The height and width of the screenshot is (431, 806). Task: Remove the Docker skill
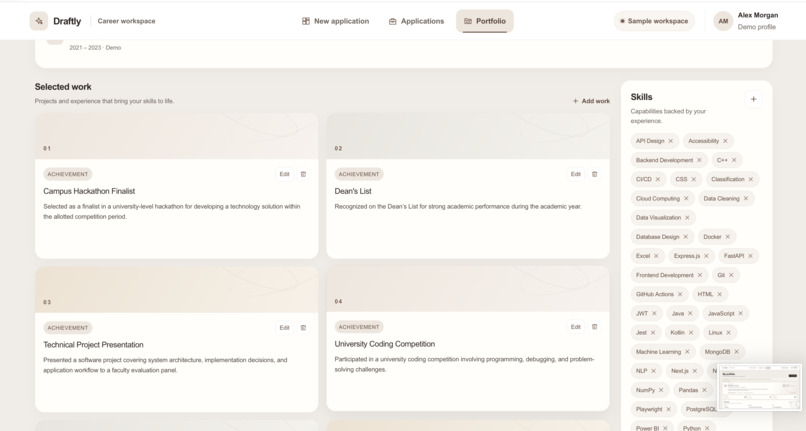coord(727,237)
